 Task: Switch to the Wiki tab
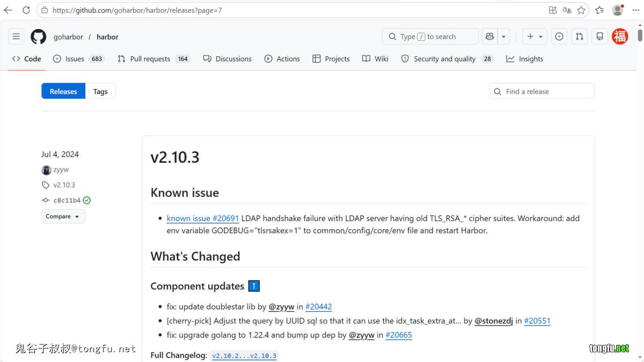coord(375,59)
